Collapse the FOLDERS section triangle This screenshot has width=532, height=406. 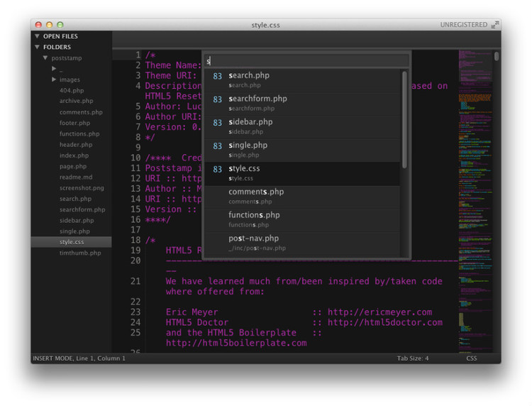[37, 48]
